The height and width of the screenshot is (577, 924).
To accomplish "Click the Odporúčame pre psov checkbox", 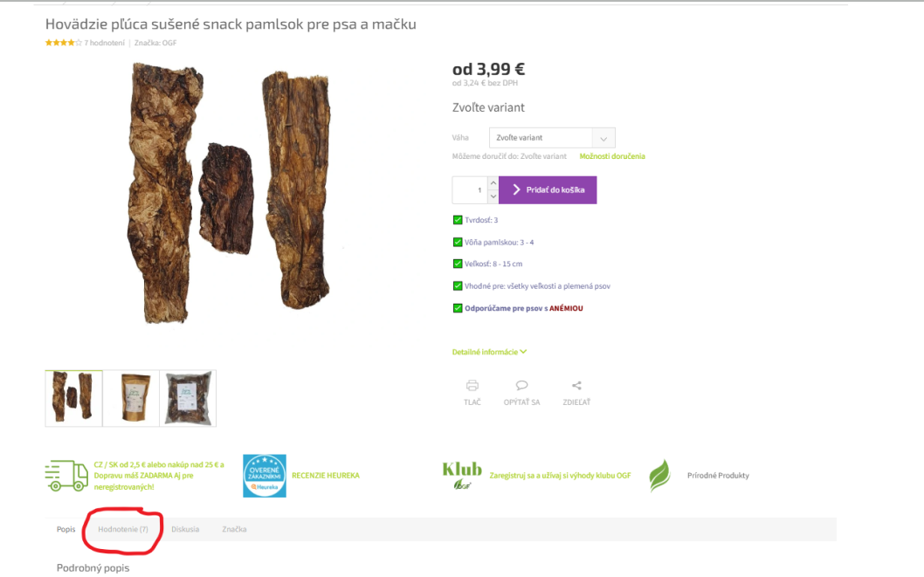I will [x=458, y=308].
